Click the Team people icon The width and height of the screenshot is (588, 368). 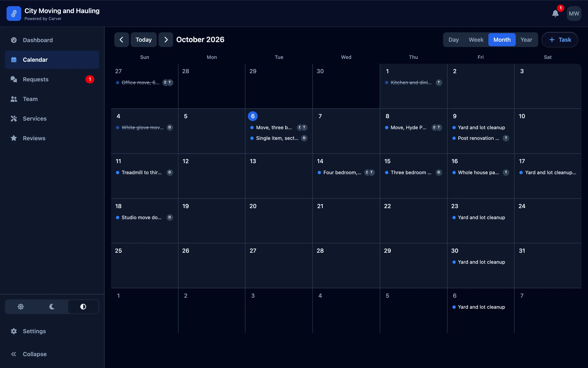14,99
